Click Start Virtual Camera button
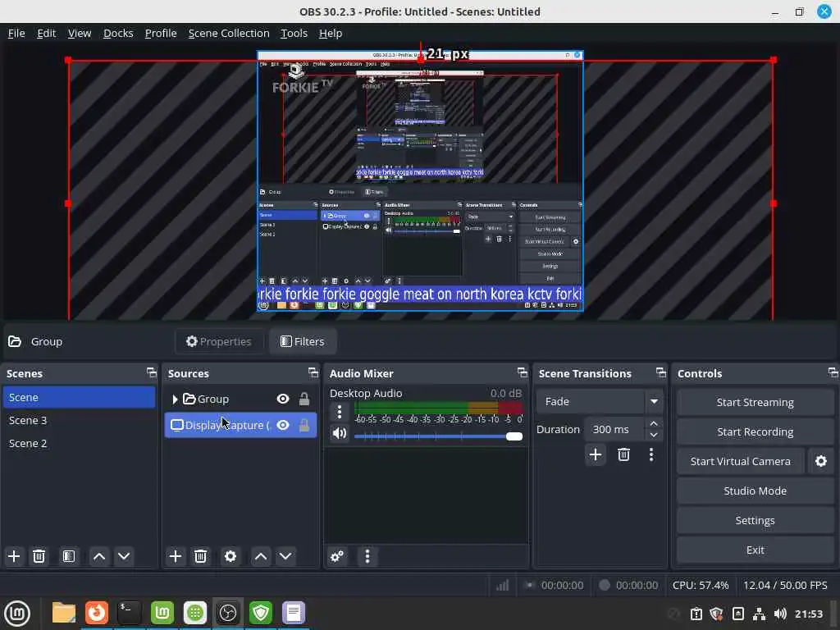Screen dimensions: 840x630 tap(741, 461)
